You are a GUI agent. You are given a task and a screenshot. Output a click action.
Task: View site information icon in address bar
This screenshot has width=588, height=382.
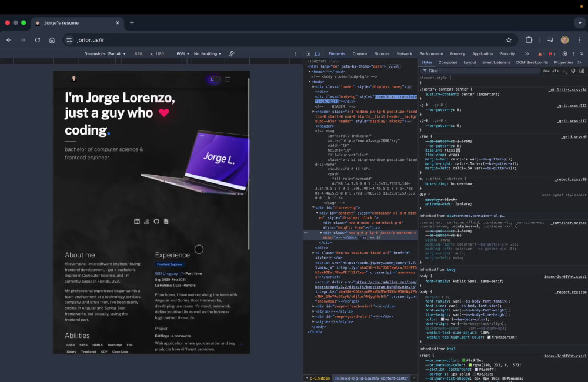[69, 40]
